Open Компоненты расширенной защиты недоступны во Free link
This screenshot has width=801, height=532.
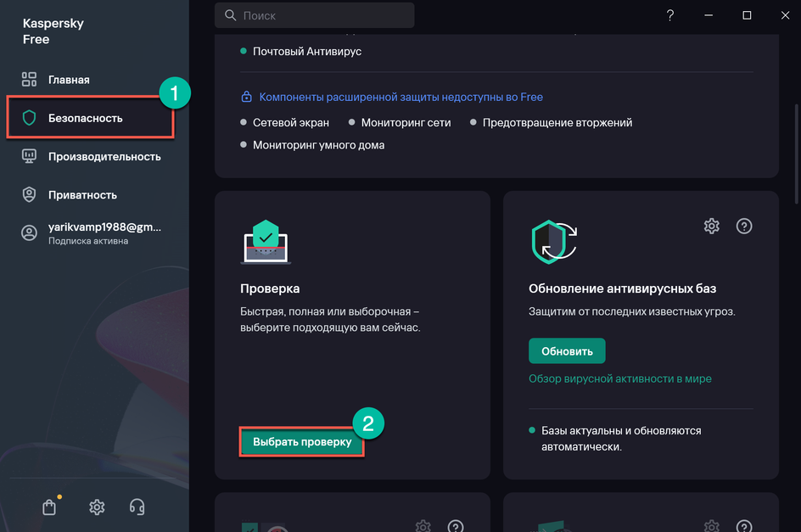[x=401, y=97]
